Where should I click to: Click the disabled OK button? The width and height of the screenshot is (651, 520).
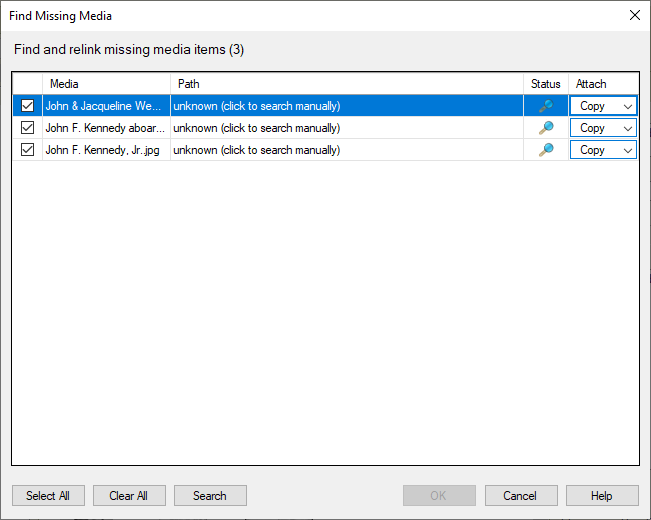coord(439,495)
